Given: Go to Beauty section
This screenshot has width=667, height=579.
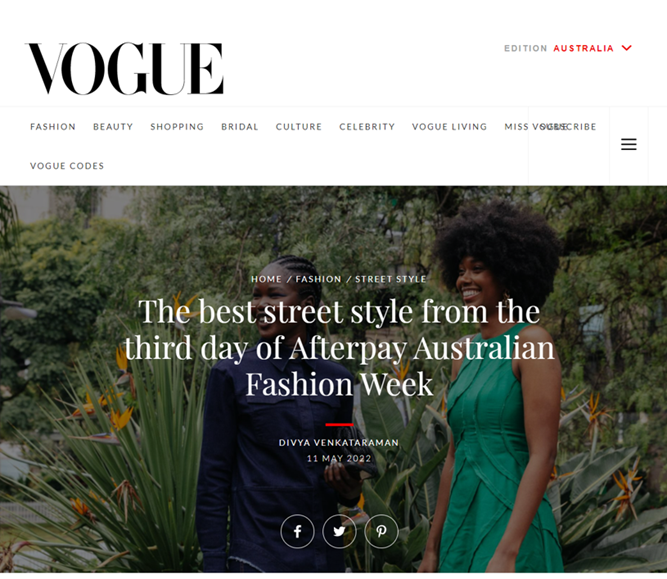Looking at the screenshot, I should (x=113, y=127).
